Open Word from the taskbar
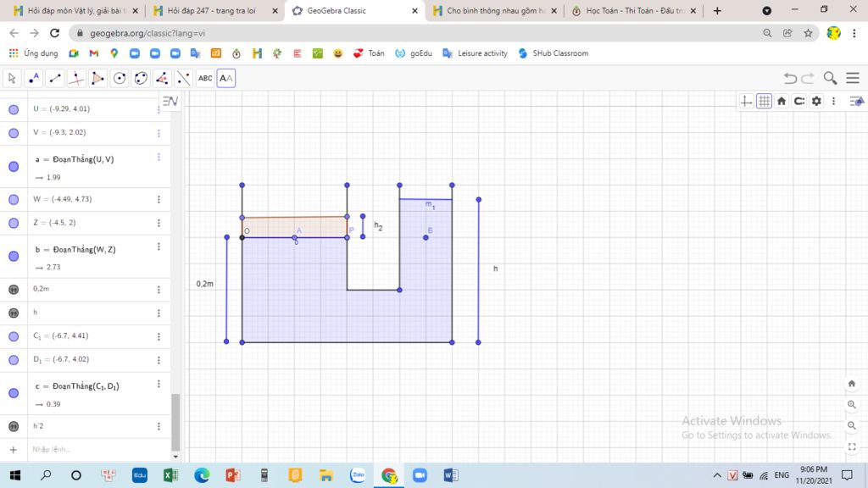The height and width of the screenshot is (488, 868). (x=451, y=475)
